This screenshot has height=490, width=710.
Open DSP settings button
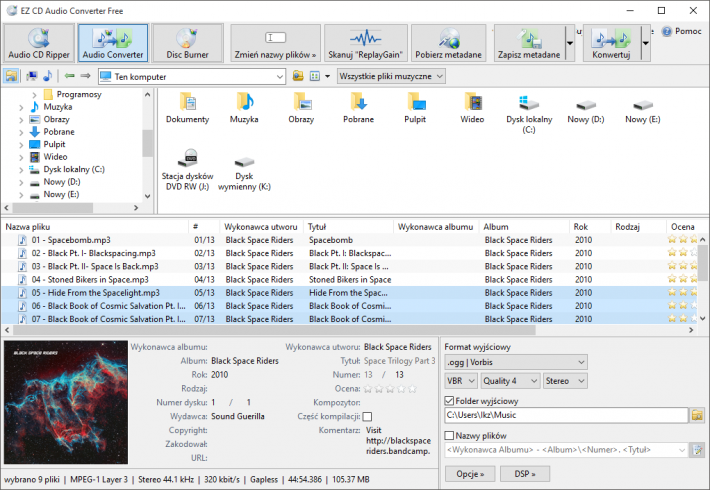click(525, 474)
